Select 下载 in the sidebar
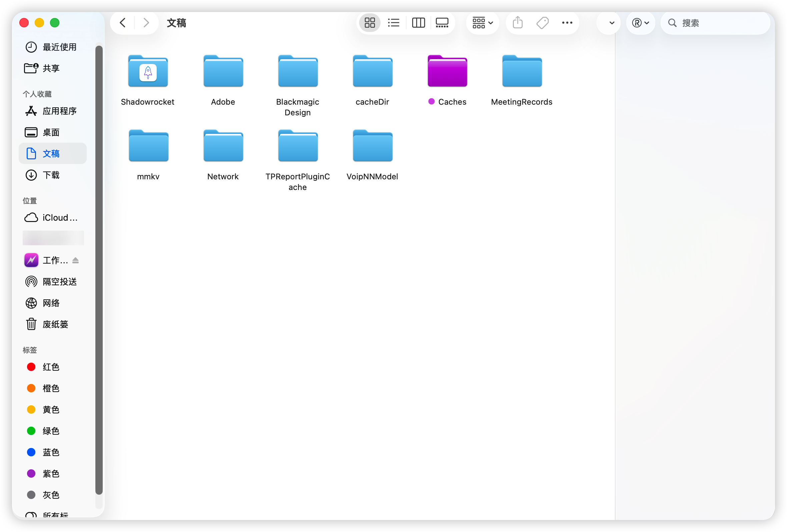Viewport: 787px width, 532px height. tap(51, 175)
